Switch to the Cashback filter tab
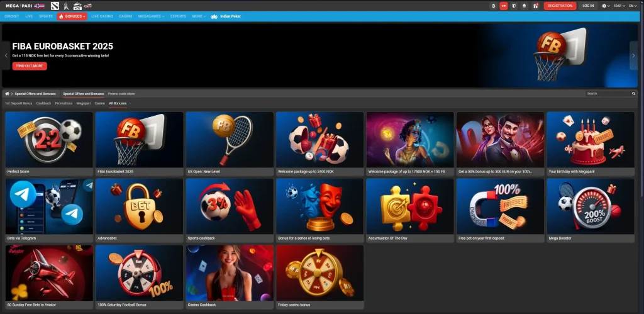The height and width of the screenshot is (314, 644). pyautogui.click(x=43, y=103)
